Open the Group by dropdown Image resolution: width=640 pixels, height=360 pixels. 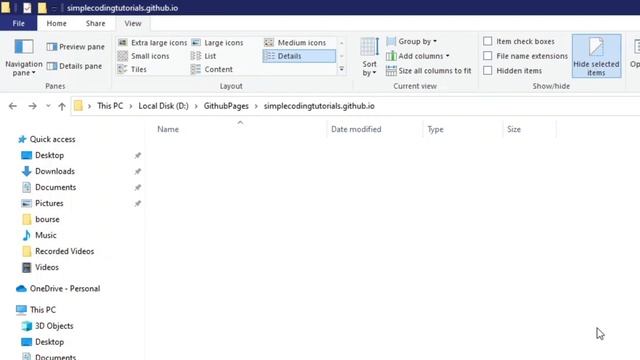[x=412, y=41]
